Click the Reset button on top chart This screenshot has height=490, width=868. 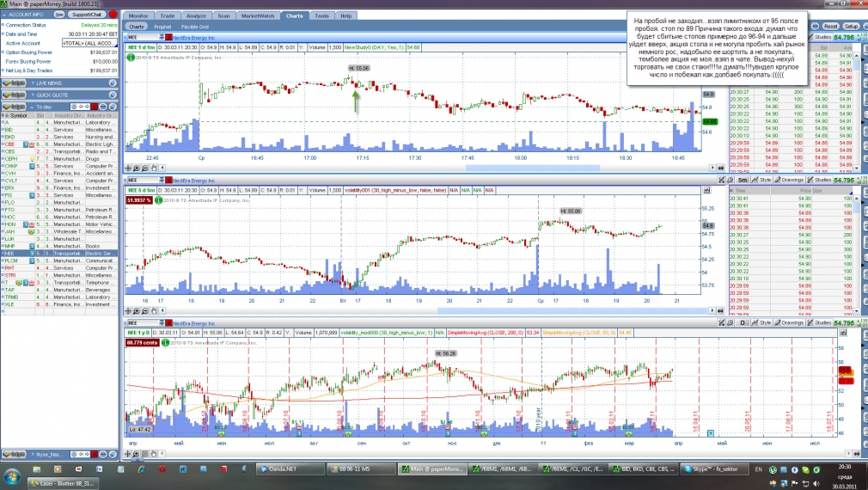(830, 26)
